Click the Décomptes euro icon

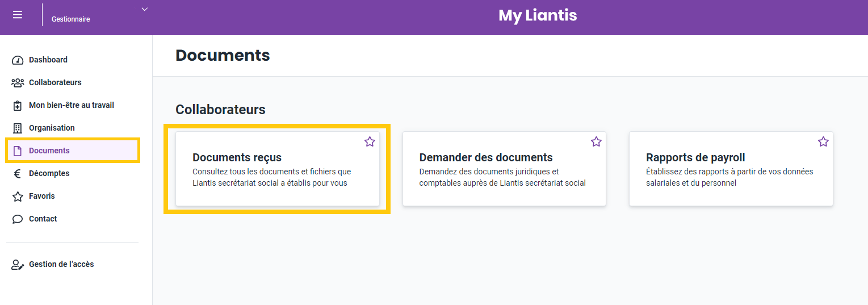[18, 173]
